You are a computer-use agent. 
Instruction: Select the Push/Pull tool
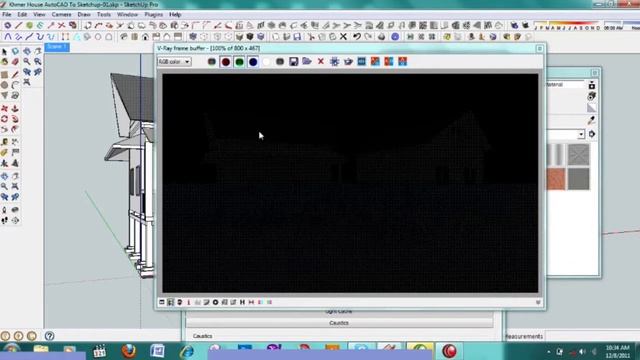pyautogui.click(x=15, y=109)
